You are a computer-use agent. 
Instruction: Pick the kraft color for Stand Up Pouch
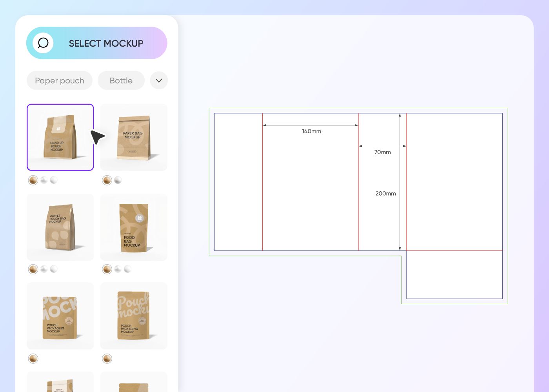coord(33,180)
